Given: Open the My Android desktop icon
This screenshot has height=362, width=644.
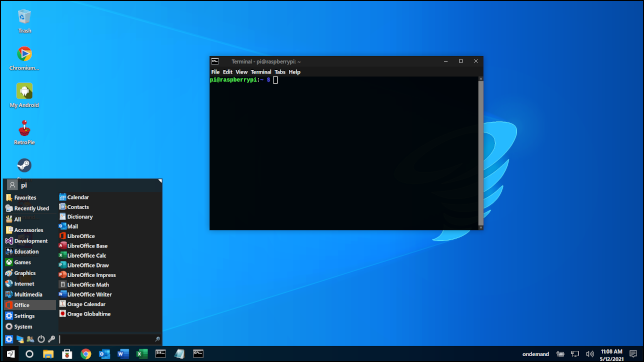Looking at the screenshot, I should pos(24,95).
